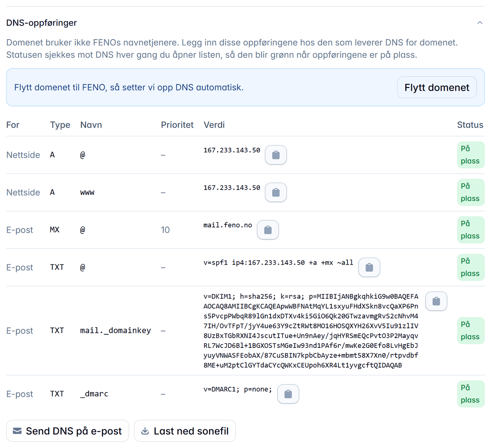Collapse the DNS-oppføringer section

[x=480, y=23]
